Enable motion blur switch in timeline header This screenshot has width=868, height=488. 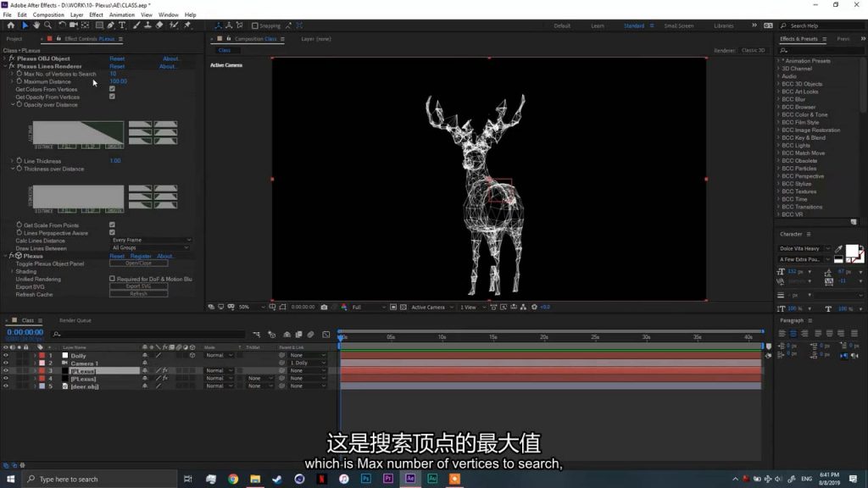pos(310,334)
